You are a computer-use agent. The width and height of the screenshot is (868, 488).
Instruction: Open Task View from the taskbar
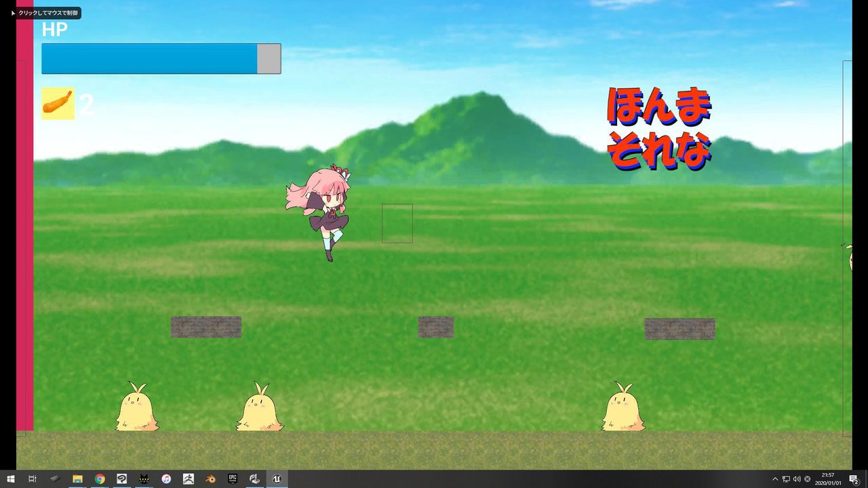(32, 479)
